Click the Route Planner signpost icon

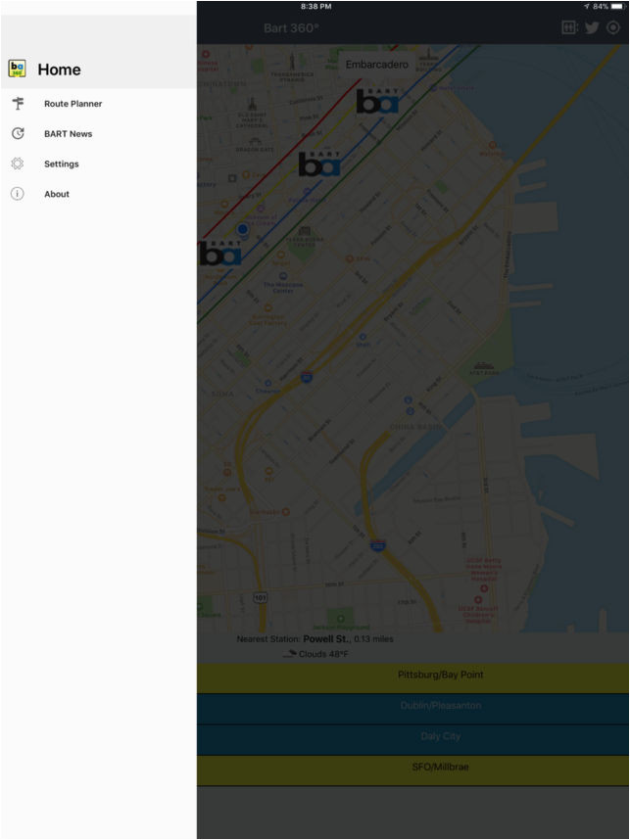pos(18,104)
